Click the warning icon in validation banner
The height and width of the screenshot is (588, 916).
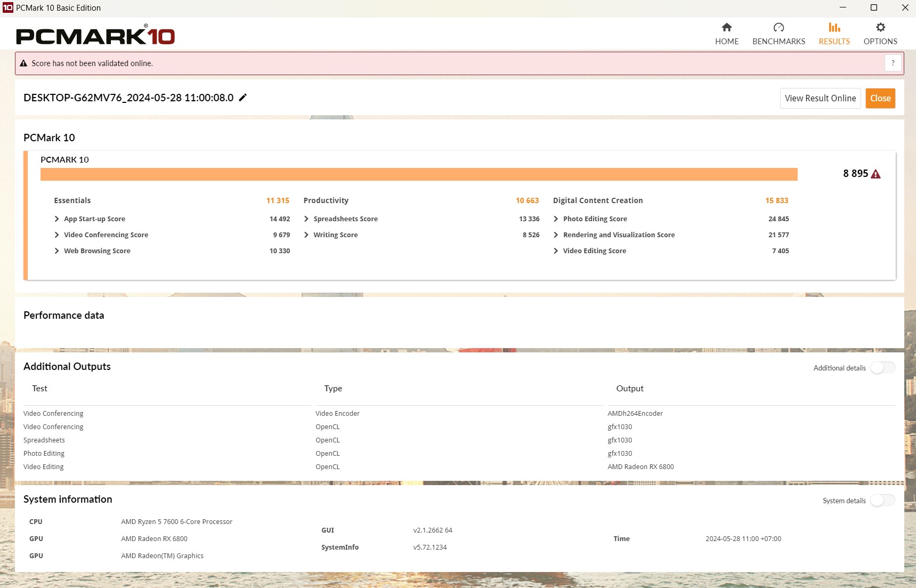(x=23, y=63)
